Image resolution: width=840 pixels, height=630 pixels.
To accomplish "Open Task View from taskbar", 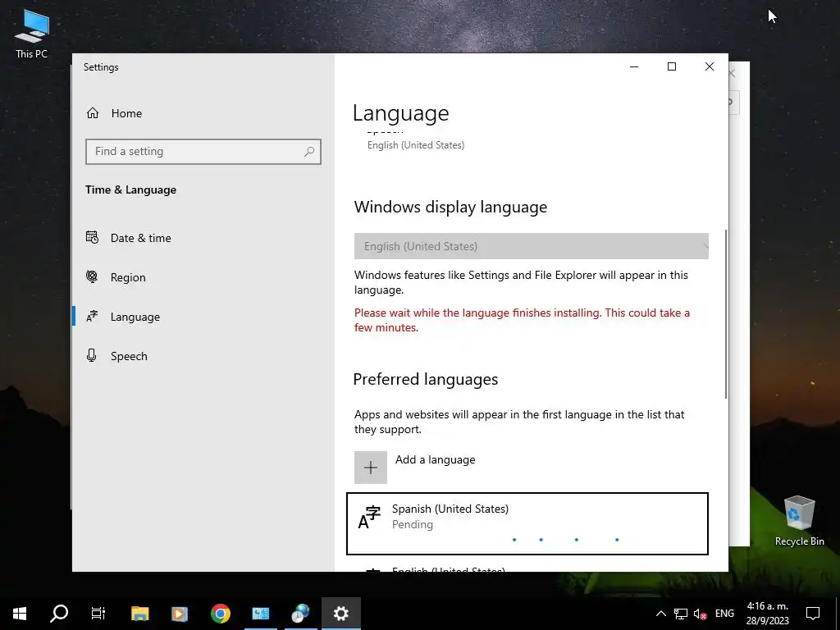I will (x=98, y=614).
